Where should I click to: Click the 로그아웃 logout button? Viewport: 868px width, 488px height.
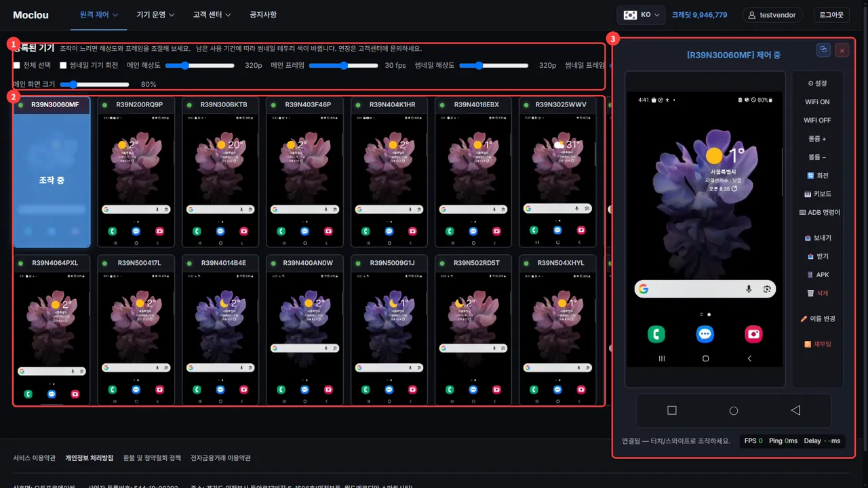(831, 15)
